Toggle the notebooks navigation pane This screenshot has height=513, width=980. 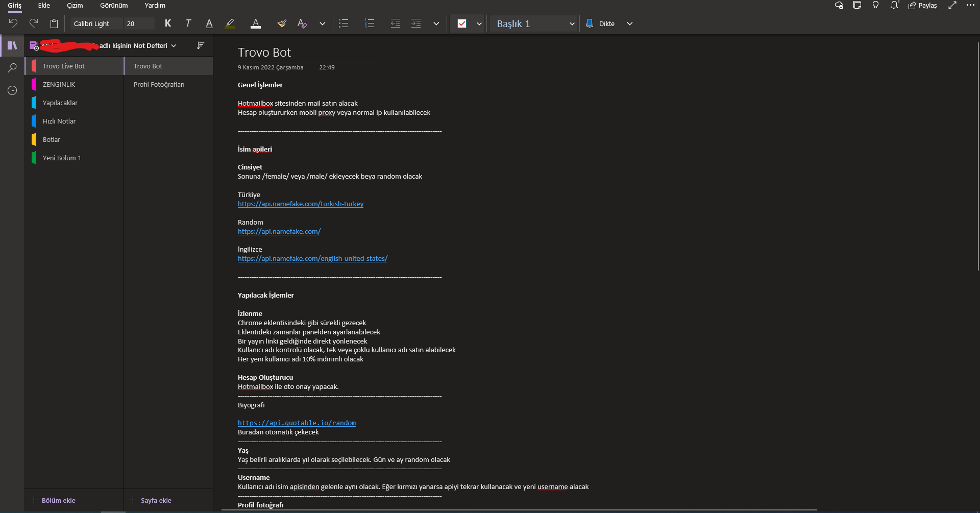(x=12, y=45)
